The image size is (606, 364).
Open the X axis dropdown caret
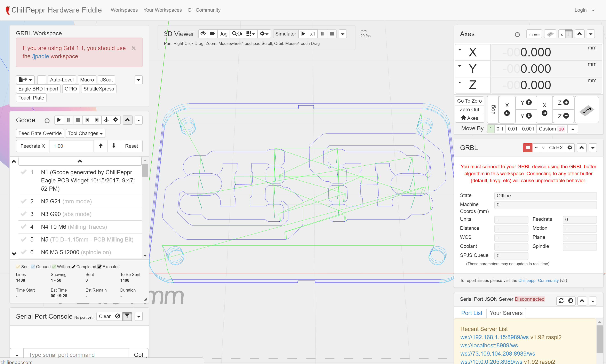(x=460, y=49)
